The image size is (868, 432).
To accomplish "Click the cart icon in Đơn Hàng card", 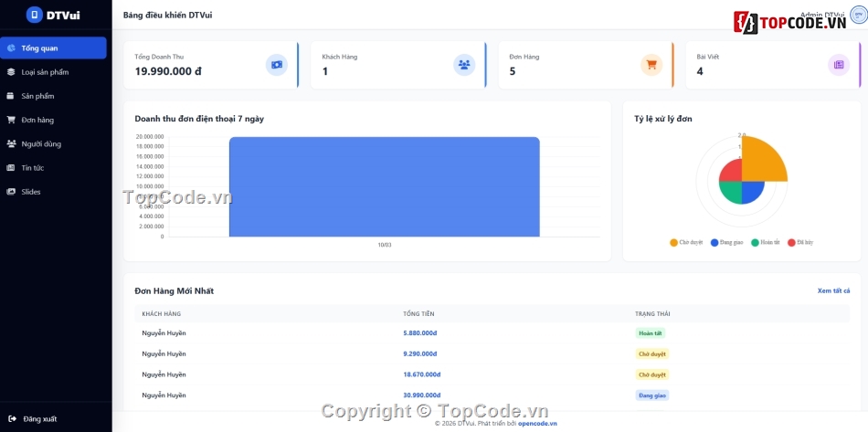I will click(651, 65).
